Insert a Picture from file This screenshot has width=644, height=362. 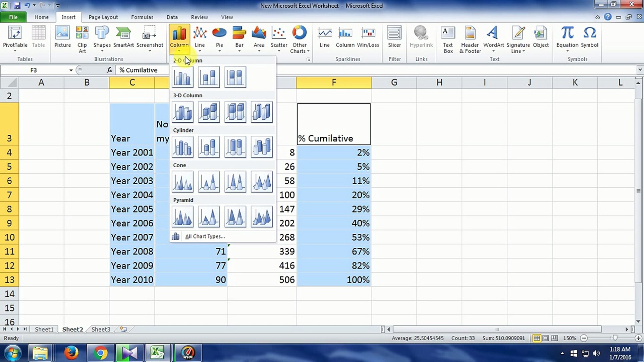[x=62, y=37]
